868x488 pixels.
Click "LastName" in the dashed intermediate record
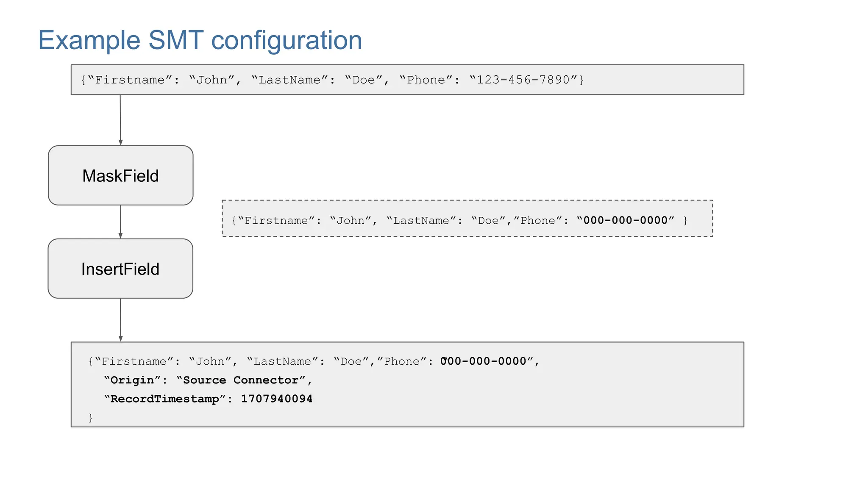(421, 221)
